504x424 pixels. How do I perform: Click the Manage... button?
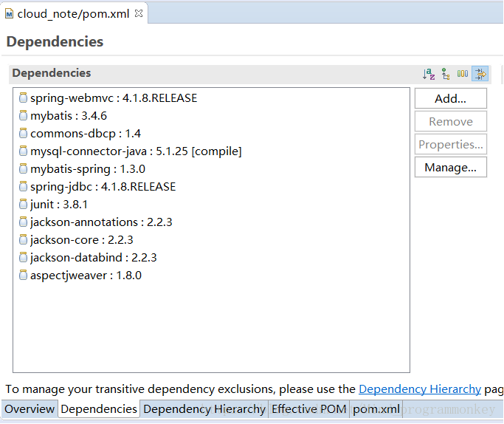[451, 167]
